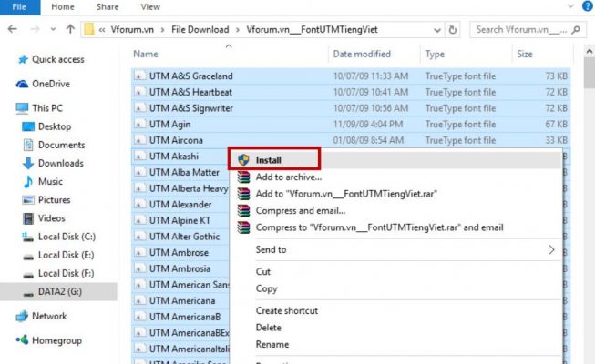The width and height of the screenshot is (595, 364).
Task: Refresh the current folder view
Action: tap(452, 30)
